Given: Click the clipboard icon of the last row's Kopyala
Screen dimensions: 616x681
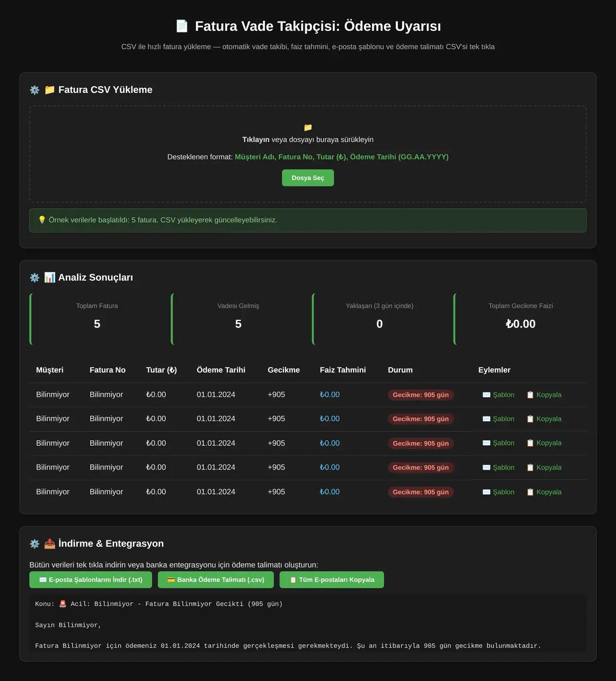Looking at the screenshot, I should pos(530,492).
